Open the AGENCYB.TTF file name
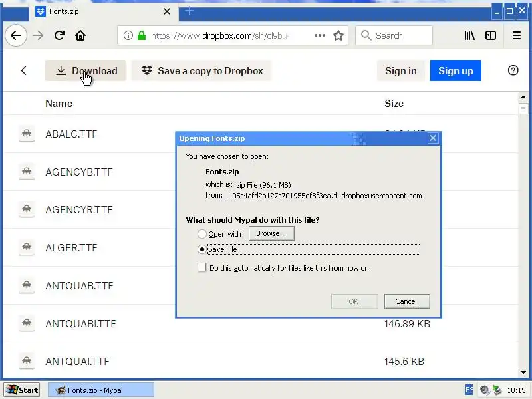The height and width of the screenshot is (399, 532). coord(78,172)
